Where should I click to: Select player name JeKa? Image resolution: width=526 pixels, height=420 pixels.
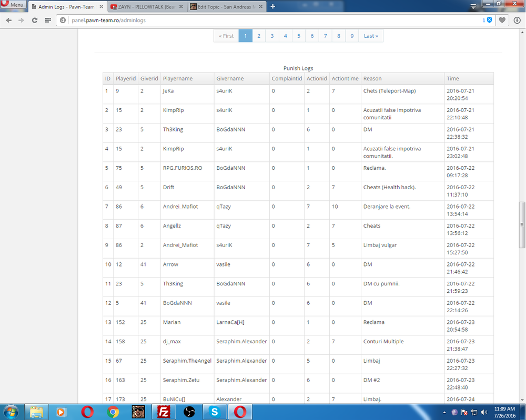point(168,91)
